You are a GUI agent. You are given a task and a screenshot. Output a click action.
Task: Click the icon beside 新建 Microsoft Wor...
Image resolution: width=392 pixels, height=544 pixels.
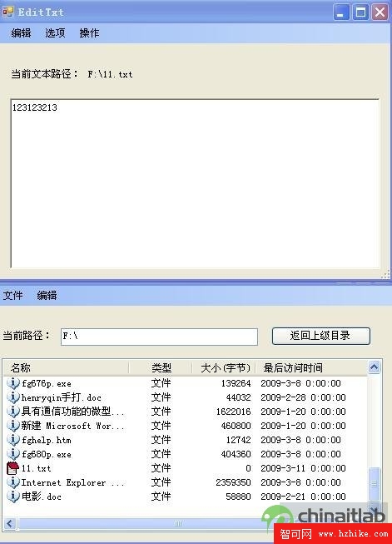[12, 426]
